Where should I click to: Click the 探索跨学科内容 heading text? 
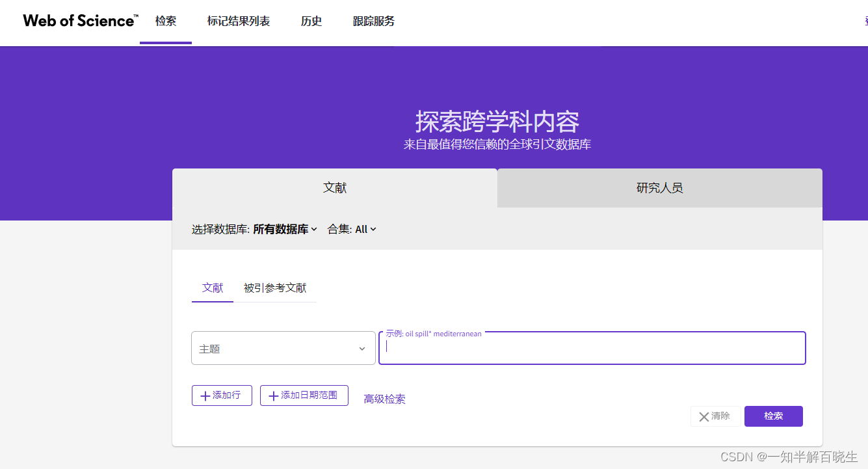click(x=497, y=122)
